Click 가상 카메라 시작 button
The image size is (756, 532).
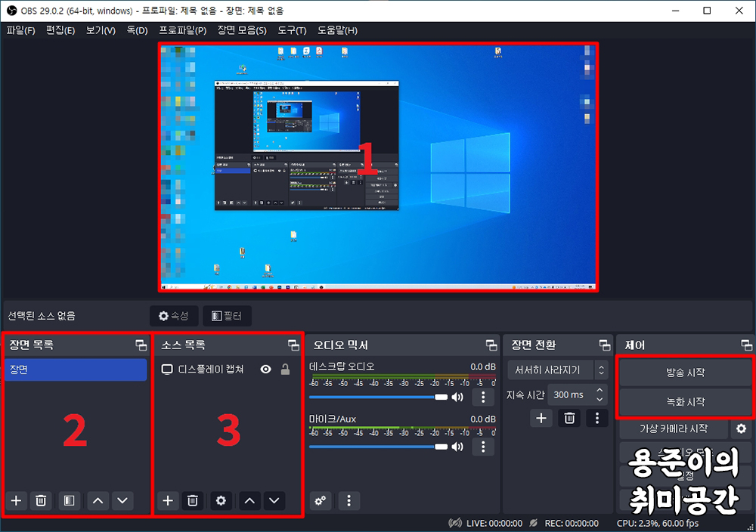pos(674,428)
